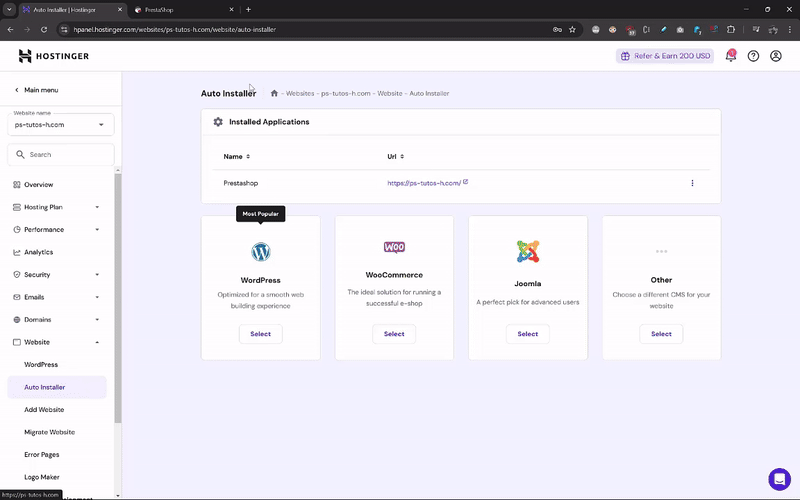Expand the Performance section
This screenshot has height=500, width=800.
click(x=97, y=230)
